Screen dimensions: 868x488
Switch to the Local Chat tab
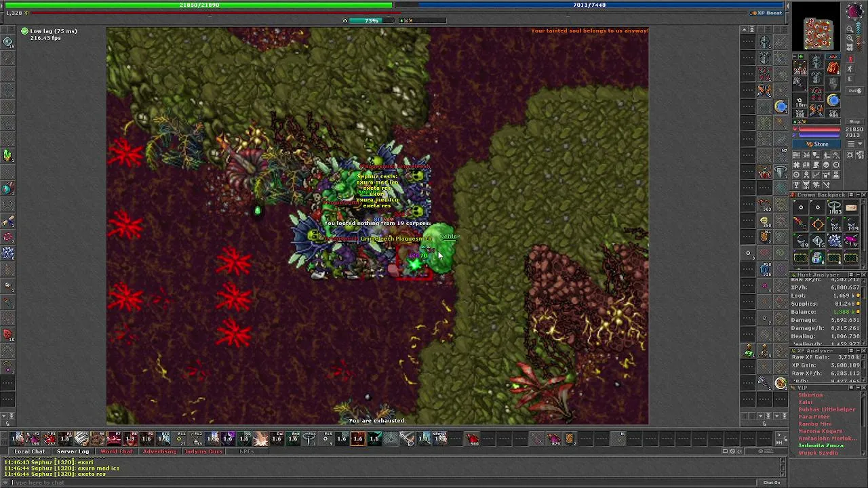[29, 451]
